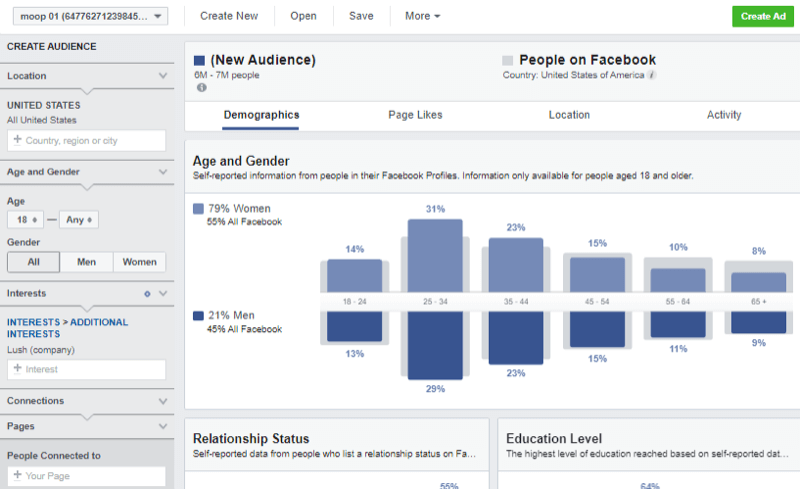This screenshot has height=489, width=800.
Task: Click the plus icon in the Interest field
Action: (x=17, y=368)
